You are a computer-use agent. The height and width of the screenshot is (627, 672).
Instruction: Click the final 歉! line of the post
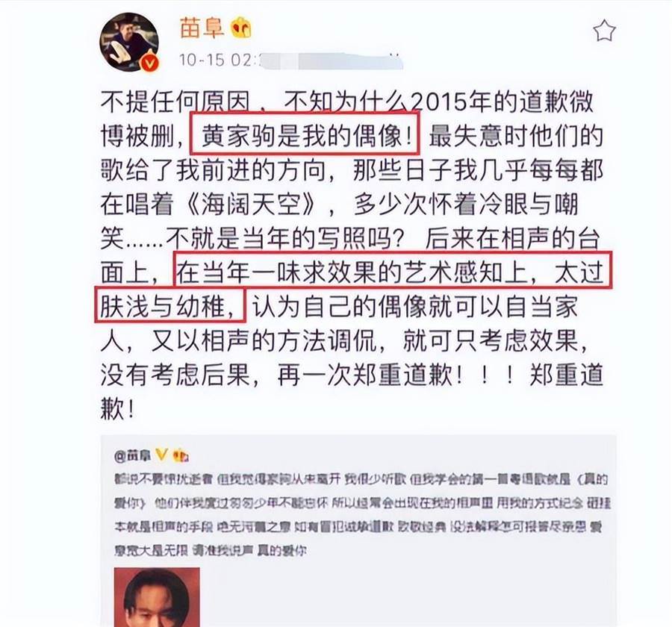118,408
